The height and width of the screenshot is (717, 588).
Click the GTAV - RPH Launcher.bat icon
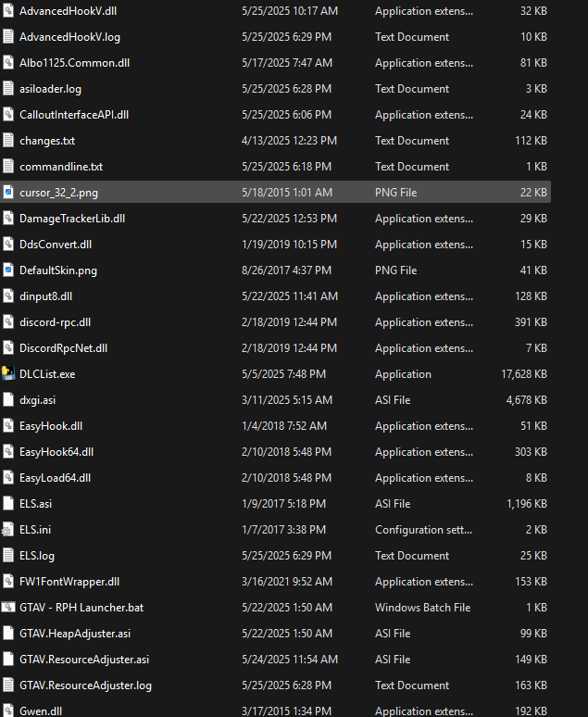click(8, 608)
